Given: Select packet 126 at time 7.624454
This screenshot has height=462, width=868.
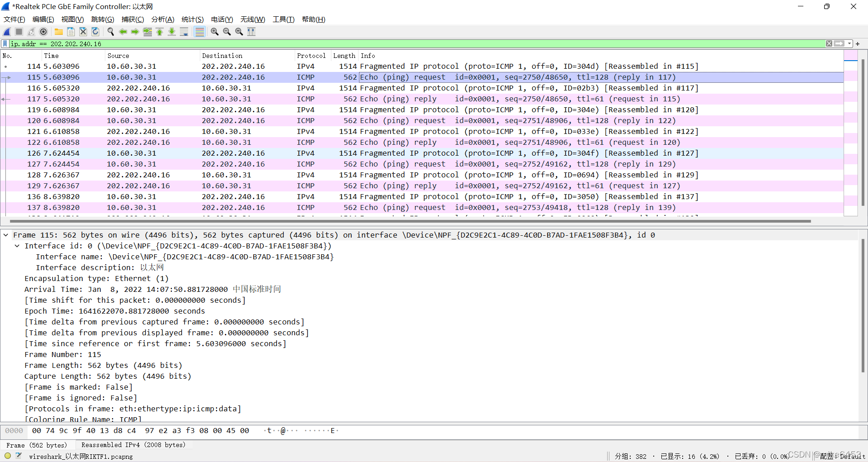Looking at the screenshot, I should point(422,153).
